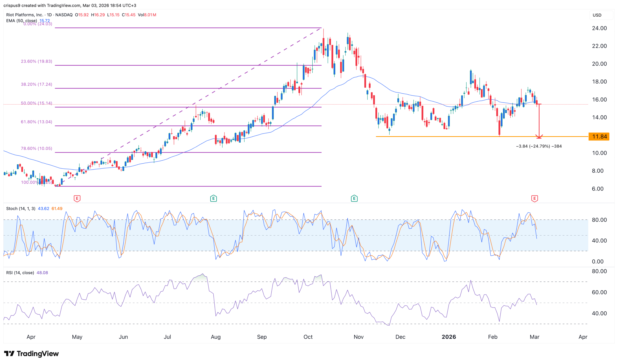Click the green earnings marker near Aug
Screen dimensions: 618x364
point(213,198)
